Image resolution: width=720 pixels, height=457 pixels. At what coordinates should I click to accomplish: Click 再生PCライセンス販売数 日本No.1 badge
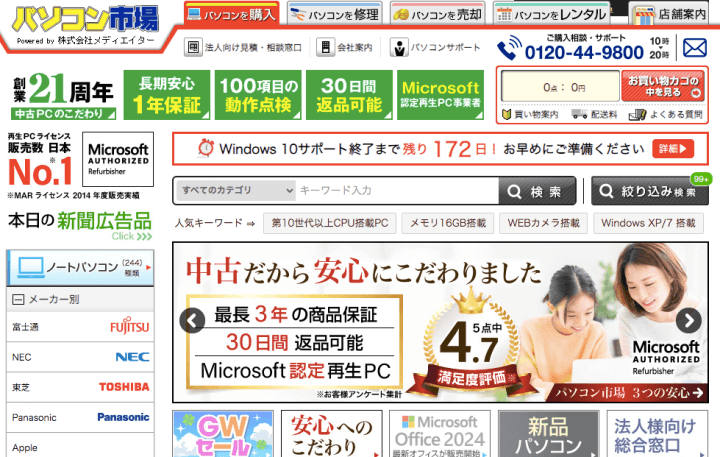(x=40, y=160)
